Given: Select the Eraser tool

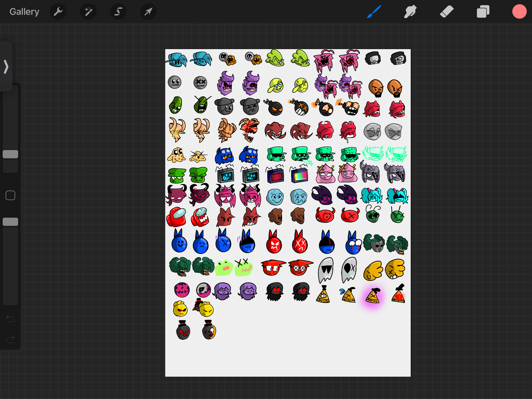Looking at the screenshot, I should coord(447,12).
